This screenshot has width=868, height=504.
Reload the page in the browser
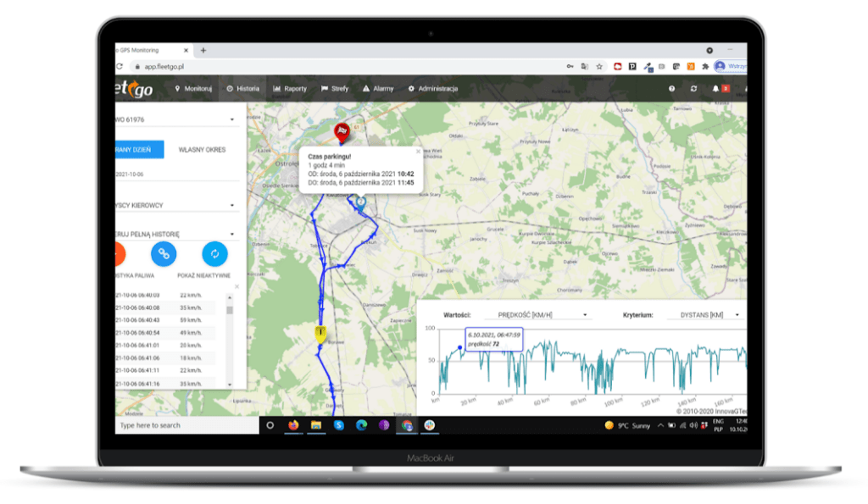(119, 66)
